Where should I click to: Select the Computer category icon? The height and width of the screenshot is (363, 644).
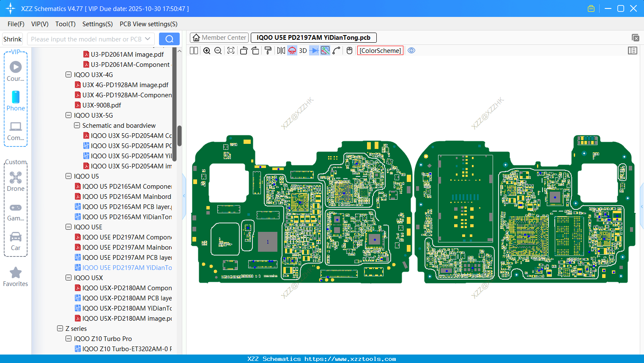[x=16, y=131]
